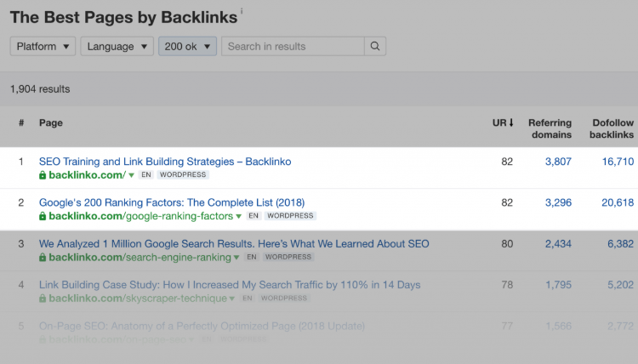Open SEO Training and Link Building Strategies link
This screenshot has width=638, height=364.
(165, 162)
